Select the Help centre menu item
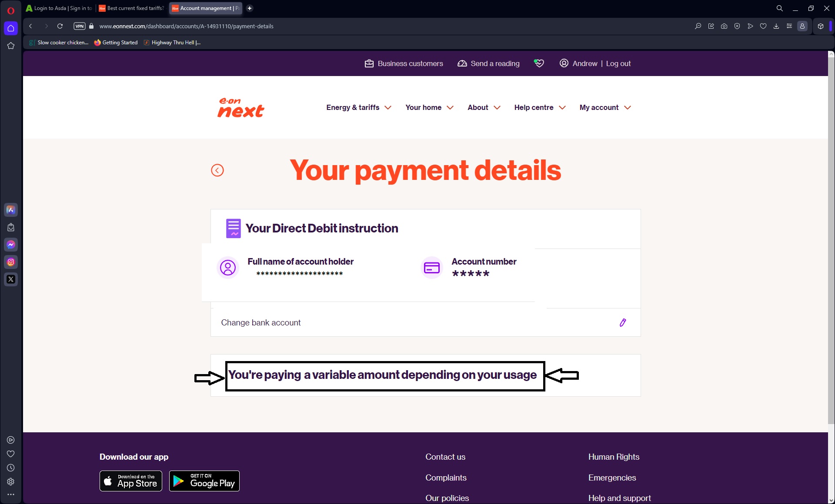The image size is (835, 504). pos(534,107)
